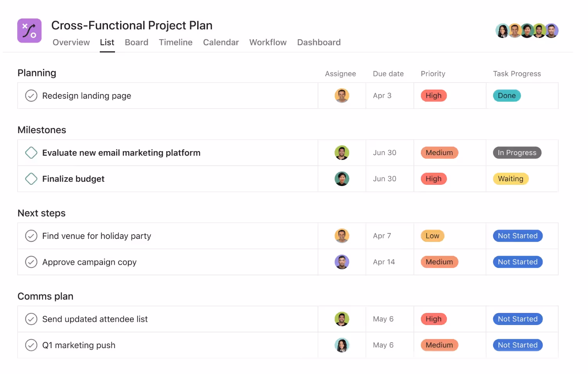Mark Redesign landing page task complete
588x374 pixels.
tap(31, 96)
